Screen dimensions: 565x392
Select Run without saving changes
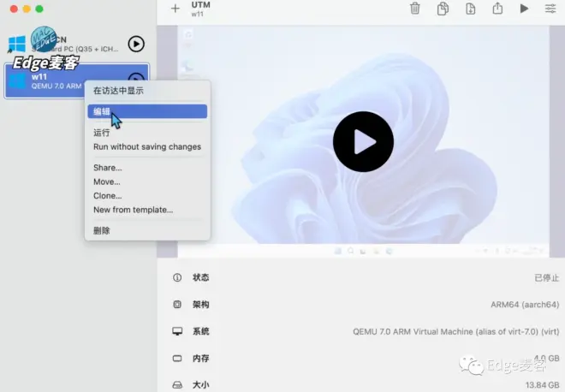147,146
